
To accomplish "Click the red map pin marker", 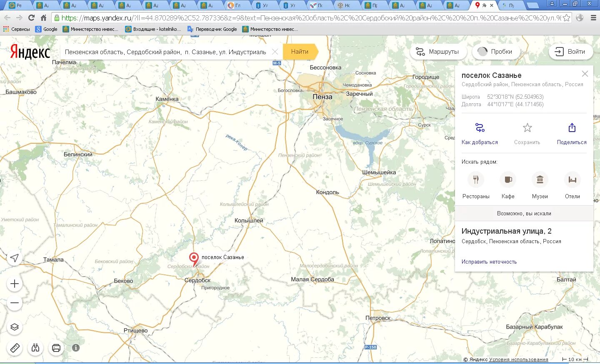I will pyautogui.click(x=194, y=259).
